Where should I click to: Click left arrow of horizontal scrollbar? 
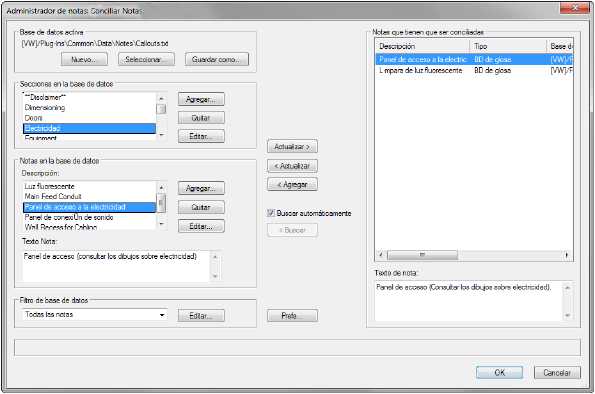381,255
